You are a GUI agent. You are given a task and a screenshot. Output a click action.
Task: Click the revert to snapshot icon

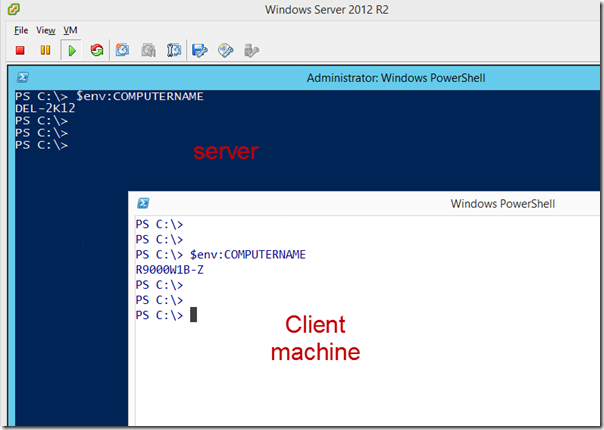click(x=148, y=50)
